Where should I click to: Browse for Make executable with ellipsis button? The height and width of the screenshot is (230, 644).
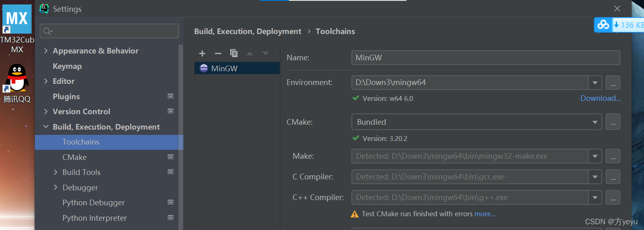(x=613, y=156)
